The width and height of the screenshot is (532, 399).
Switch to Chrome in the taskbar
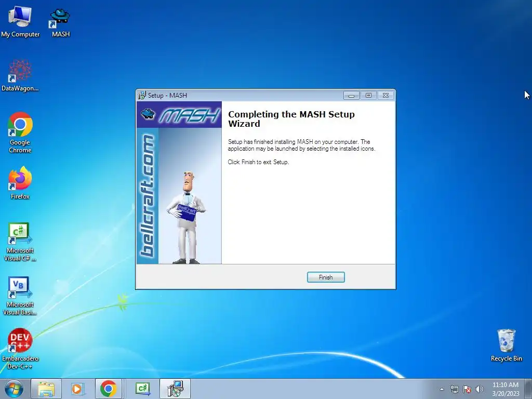pos(108,389)
